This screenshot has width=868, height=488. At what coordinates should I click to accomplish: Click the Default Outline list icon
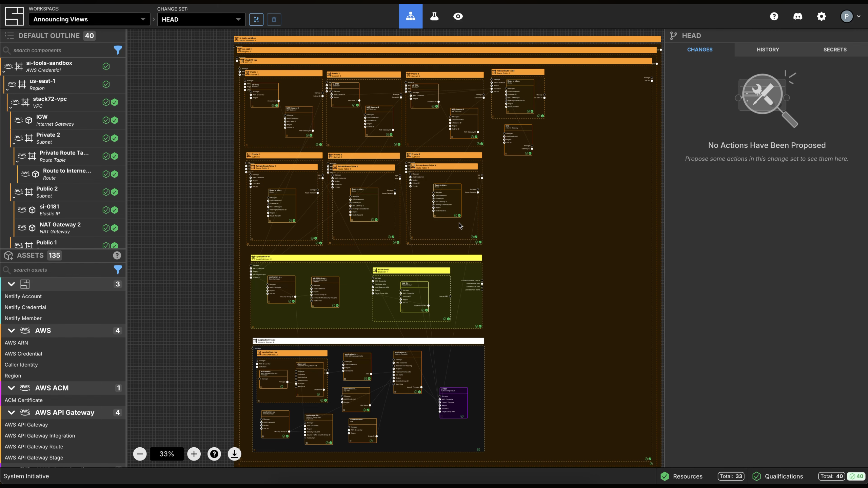pos(9,36)
